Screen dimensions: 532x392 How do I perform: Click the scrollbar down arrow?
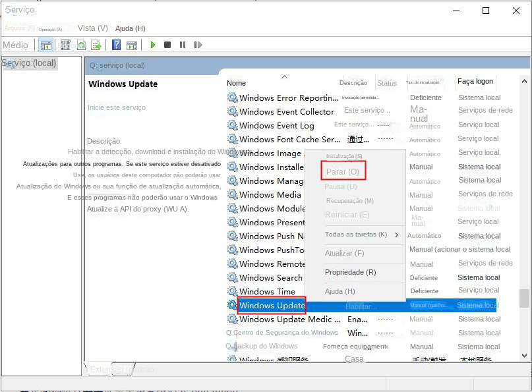coord(524,356)
